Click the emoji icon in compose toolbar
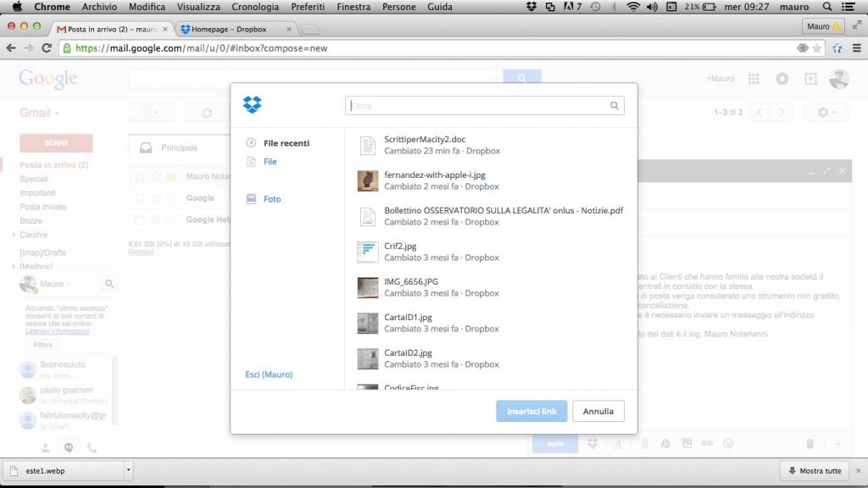Screen dimensions: 868x488 [x=728, y=443]
